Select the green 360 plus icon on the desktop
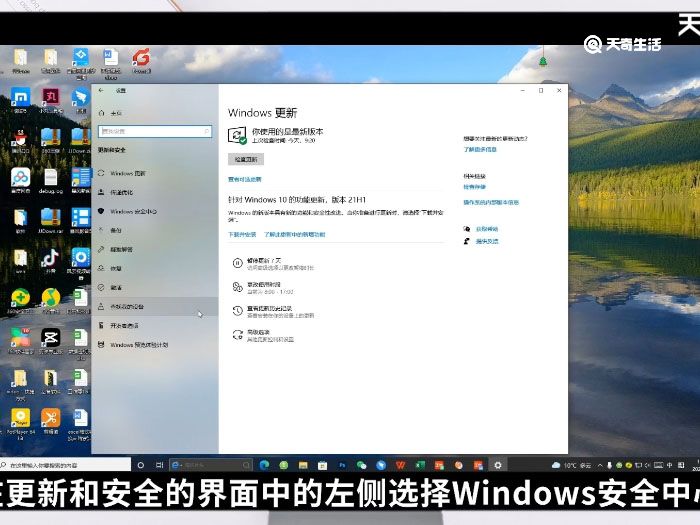The height and width of the screenshot is (525, 700). [x=20, y=300]
